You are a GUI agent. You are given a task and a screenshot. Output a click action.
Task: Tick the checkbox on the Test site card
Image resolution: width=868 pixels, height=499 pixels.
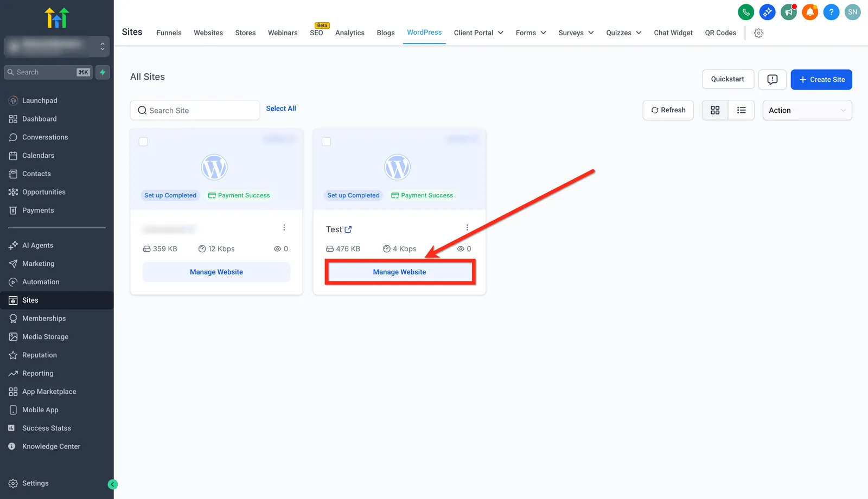(326, 142)
